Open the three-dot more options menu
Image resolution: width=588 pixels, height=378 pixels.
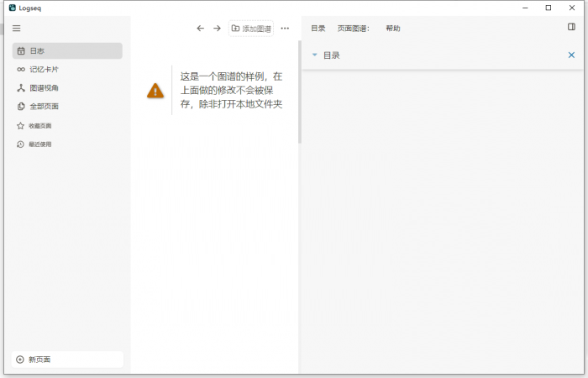[x=285, y=29]
